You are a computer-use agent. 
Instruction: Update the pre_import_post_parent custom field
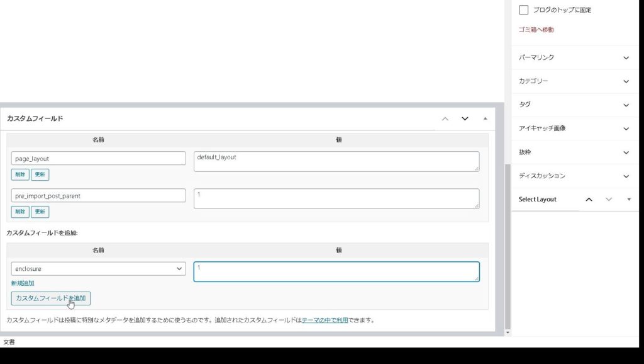[40, 212]
